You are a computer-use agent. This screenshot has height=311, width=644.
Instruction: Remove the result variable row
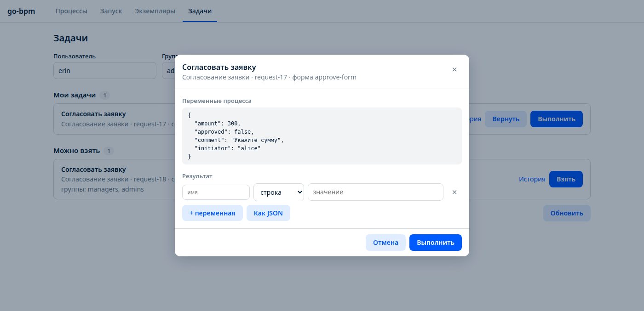coord(454,192)
